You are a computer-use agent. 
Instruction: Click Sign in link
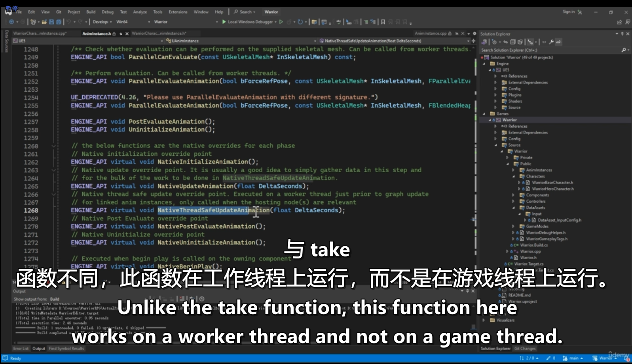(x=569, y=12)
